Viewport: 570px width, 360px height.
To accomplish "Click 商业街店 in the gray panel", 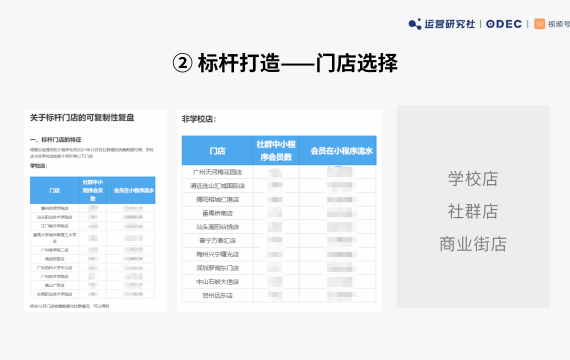I will (473, 244).
